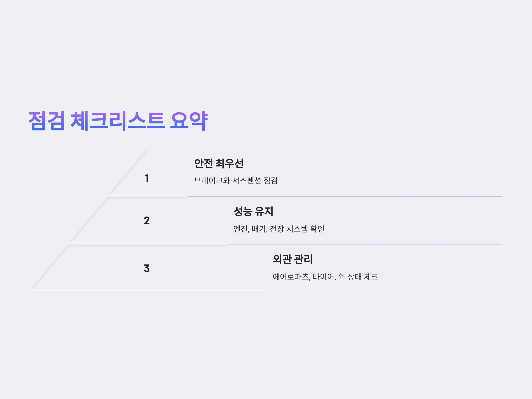532x399 pixels.
Task: Select number 3 in the pyramid bottom tier
Action: (147, 268)
